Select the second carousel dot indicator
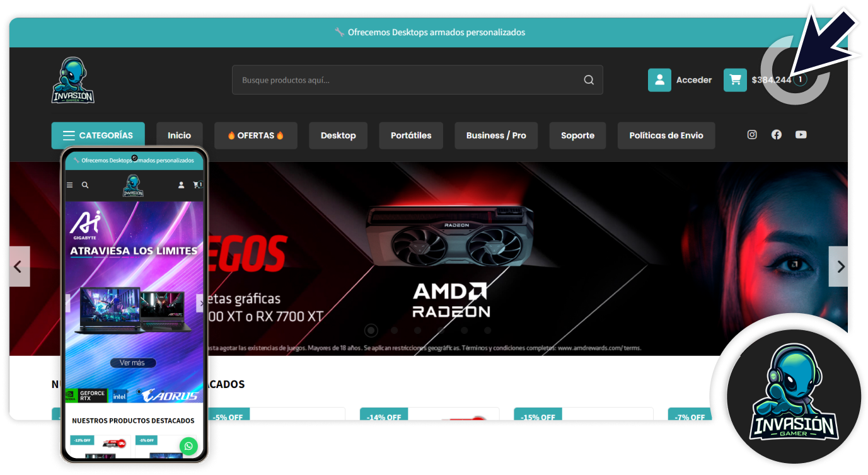Viewport: 868px width, 475px height. (x=395, y=330)
